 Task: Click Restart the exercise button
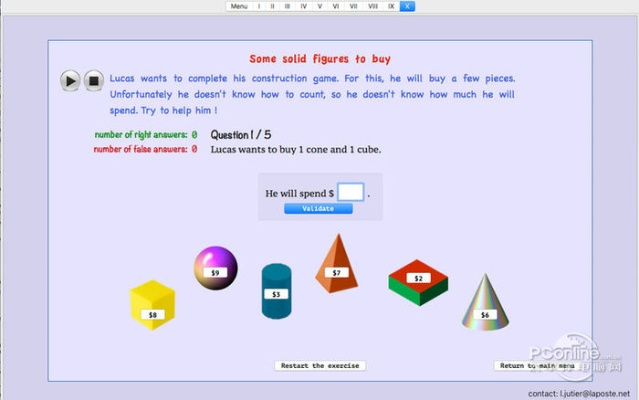320,366
